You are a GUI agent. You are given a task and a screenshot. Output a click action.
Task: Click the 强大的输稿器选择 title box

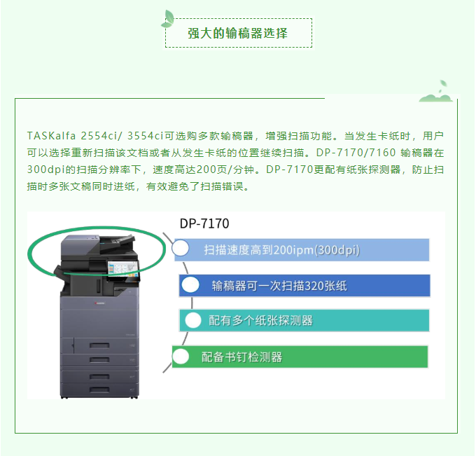tap(239, 33)
